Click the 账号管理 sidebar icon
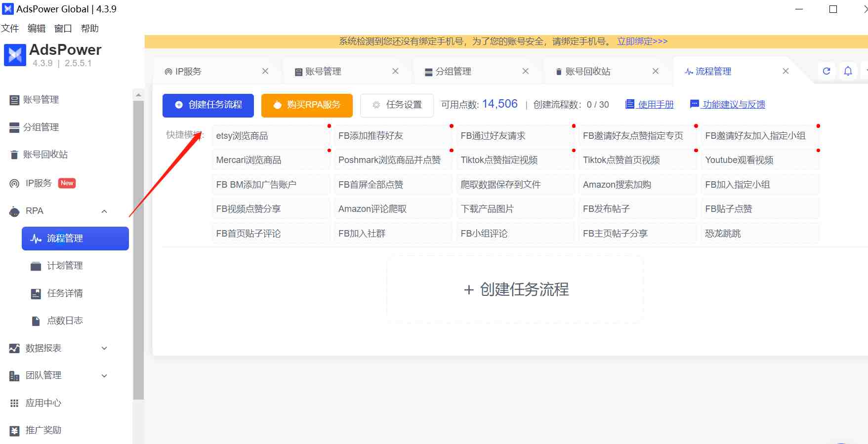The height and width of the screenshot is (444, 868). tap(14, 100)
